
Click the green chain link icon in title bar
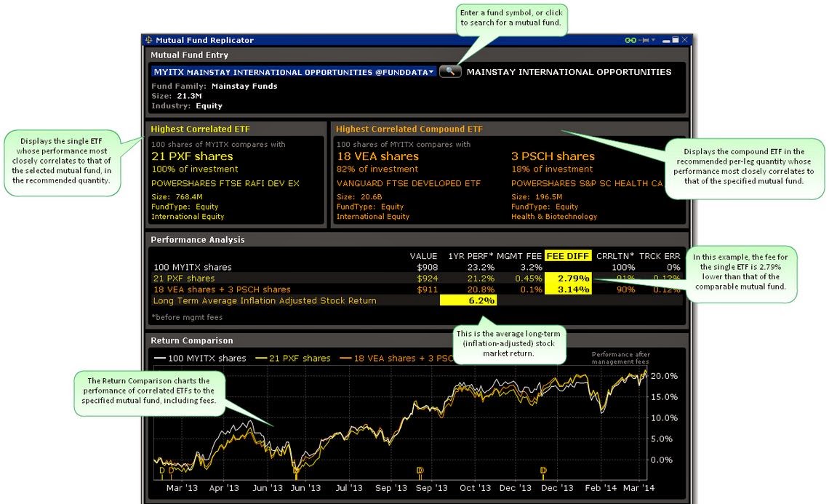pyautogui.click(x=630, y=40)
